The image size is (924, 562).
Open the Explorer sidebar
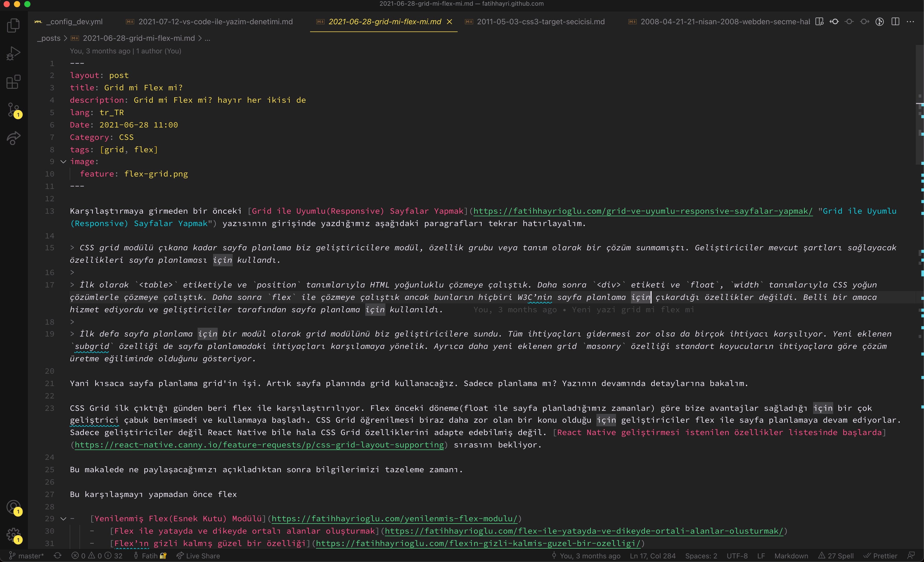13,25
